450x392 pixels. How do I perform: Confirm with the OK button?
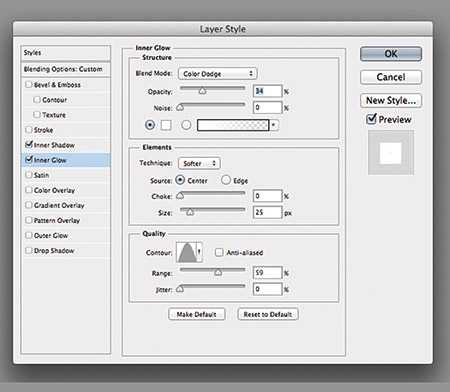point(391,54)
